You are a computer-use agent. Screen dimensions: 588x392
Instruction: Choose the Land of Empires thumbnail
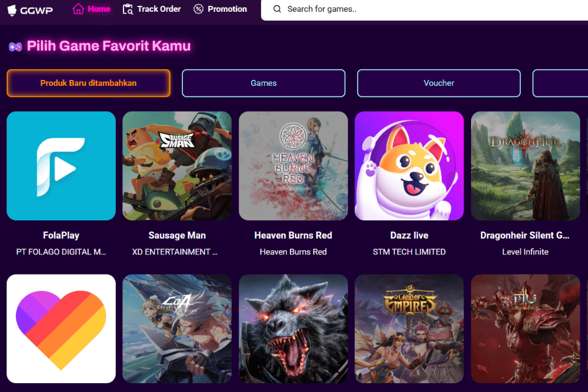point(409,329)
